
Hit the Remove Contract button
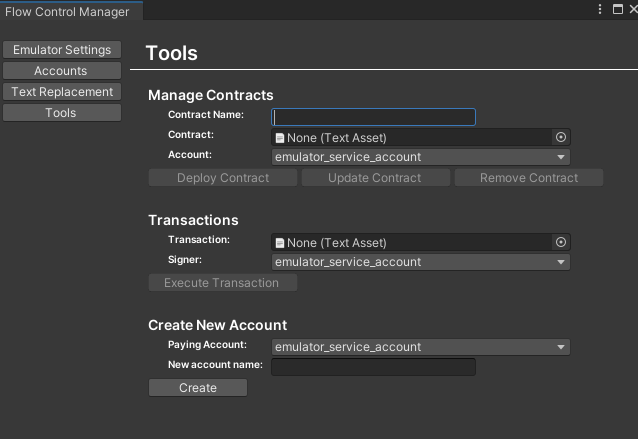coord(529,178)
